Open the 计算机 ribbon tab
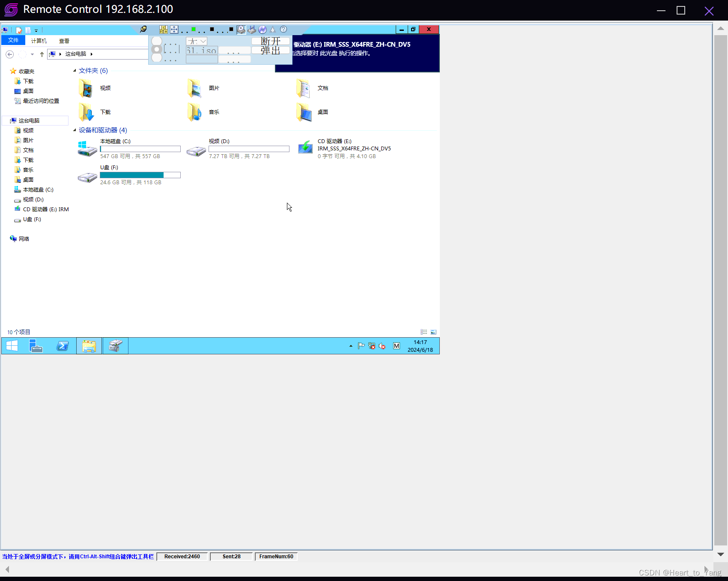Screen dimensions: 728x581 (39, 41)
